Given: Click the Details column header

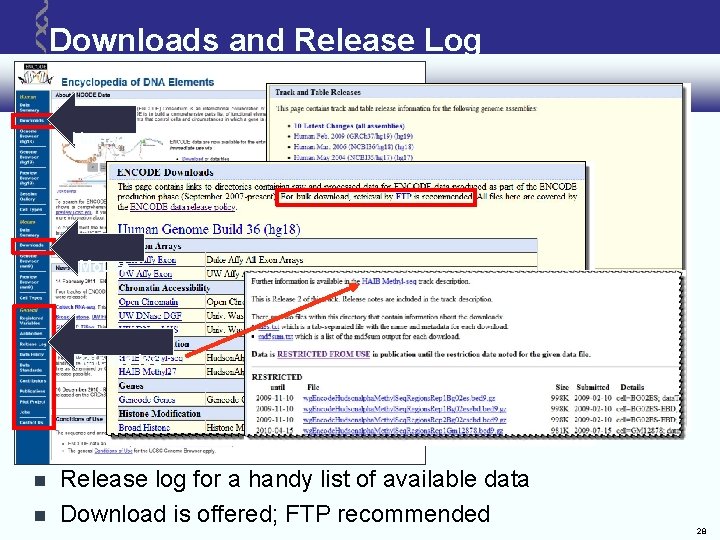Looking at the screenshot, I should pos(632,387).
